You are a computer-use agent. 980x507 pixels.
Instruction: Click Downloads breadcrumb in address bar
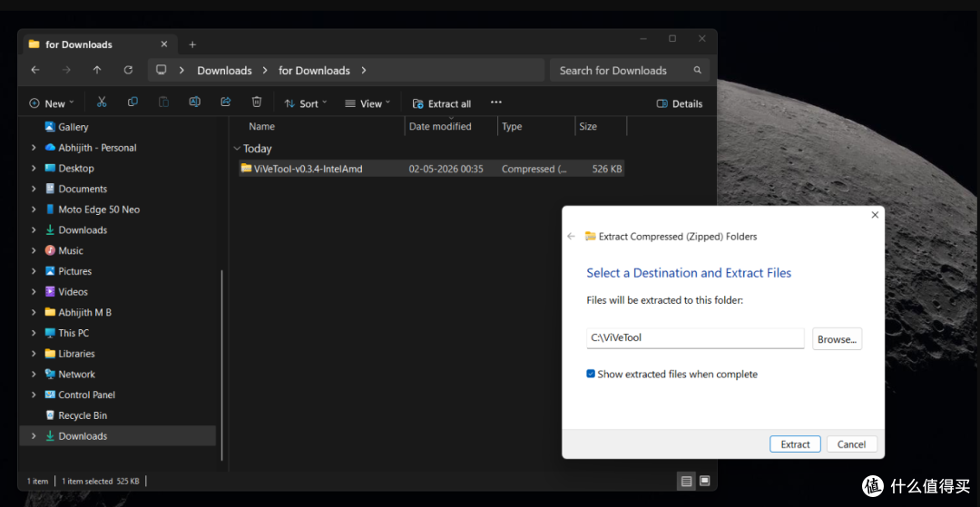click(224, 71)
